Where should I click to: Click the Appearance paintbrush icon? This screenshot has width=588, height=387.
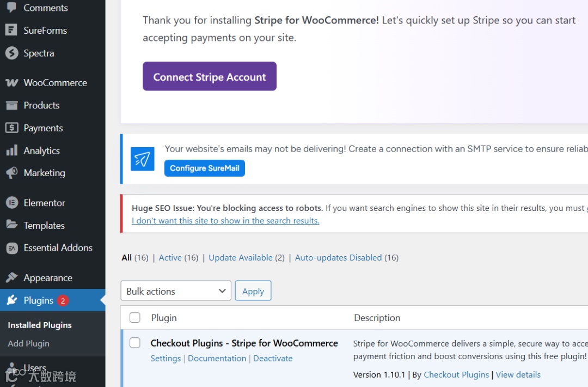point(11,277)
